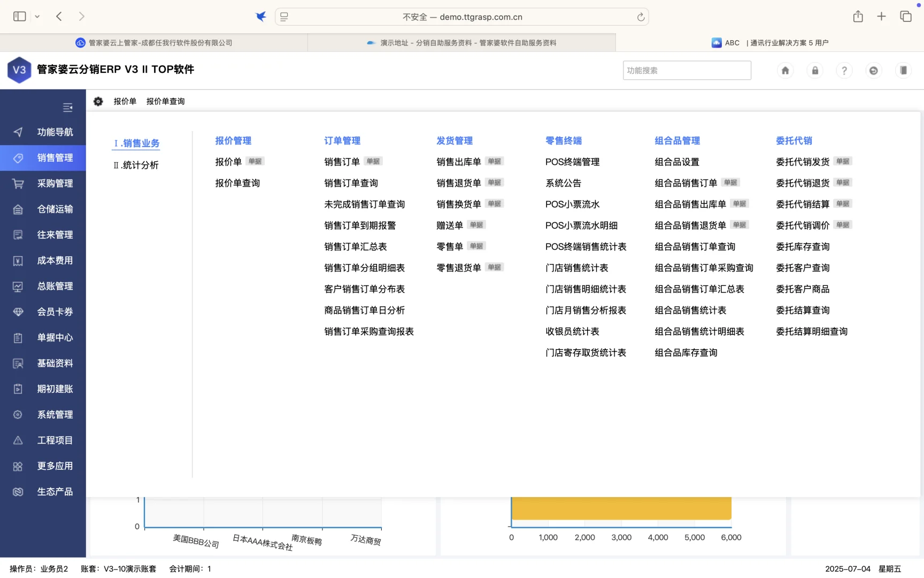924x578 pixels.
Task: Switch to the 报价单查询 tab
Action: 165,101
